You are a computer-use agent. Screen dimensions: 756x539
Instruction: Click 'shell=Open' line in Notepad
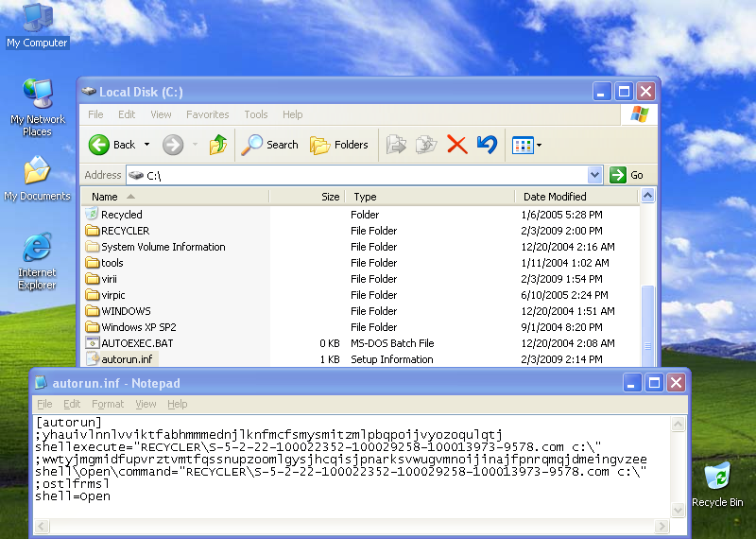(x=73, y=496)
